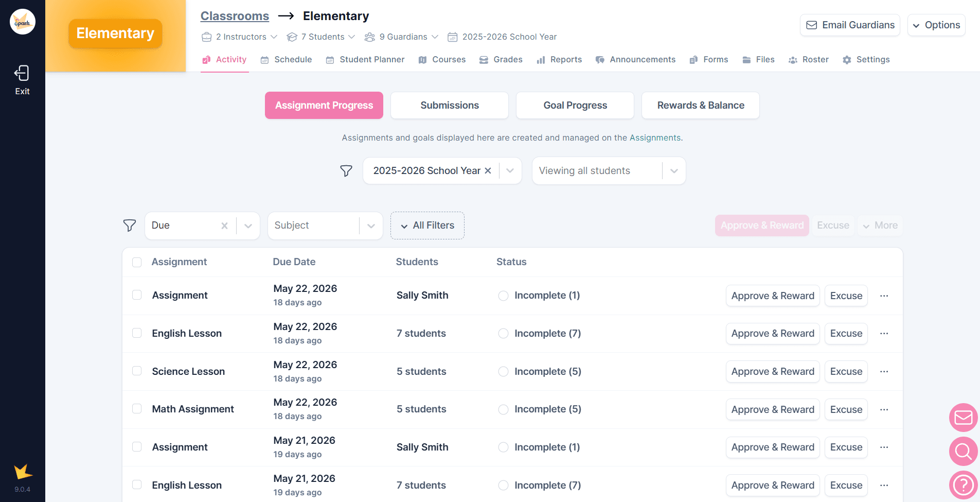Click the instructors briefcase icon
Viewport: 980px width, 502px height.
coord(206,37)
